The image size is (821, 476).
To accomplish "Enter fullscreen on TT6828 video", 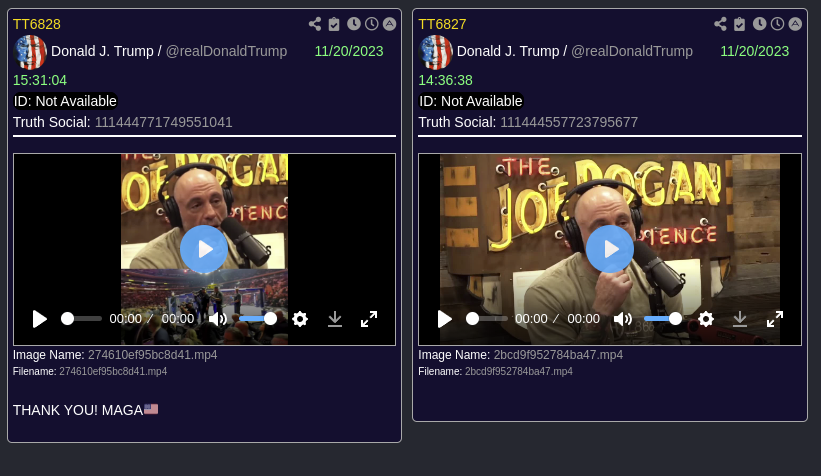I will (369, 319).
